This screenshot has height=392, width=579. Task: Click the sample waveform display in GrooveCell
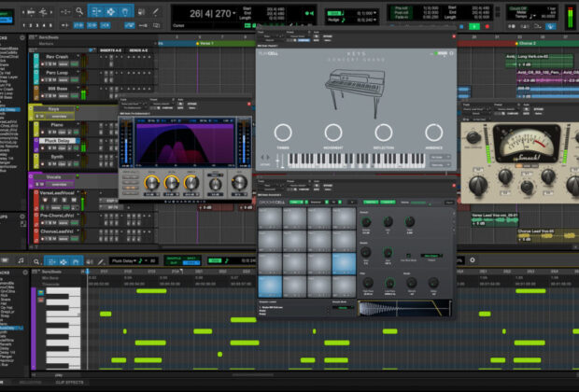(404, 309)
